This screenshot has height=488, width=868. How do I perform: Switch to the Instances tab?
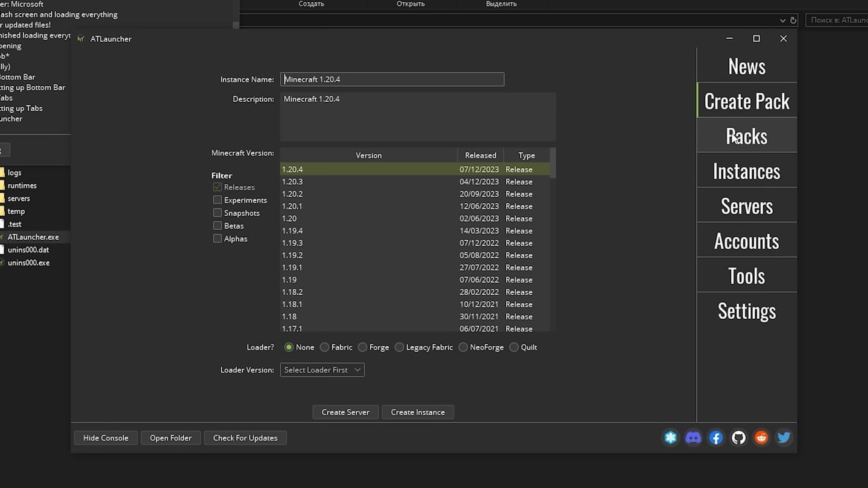click(x=746, y=171)
